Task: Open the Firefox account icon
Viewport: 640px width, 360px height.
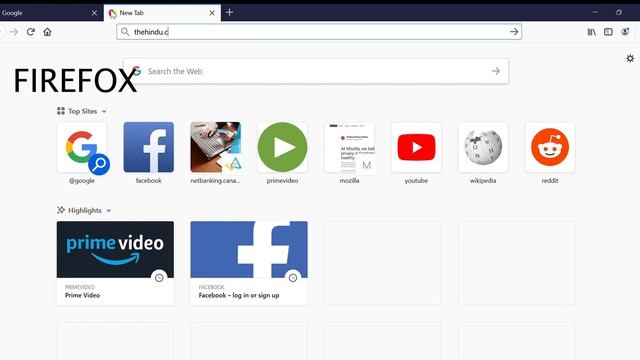Action: click(625, 32)
